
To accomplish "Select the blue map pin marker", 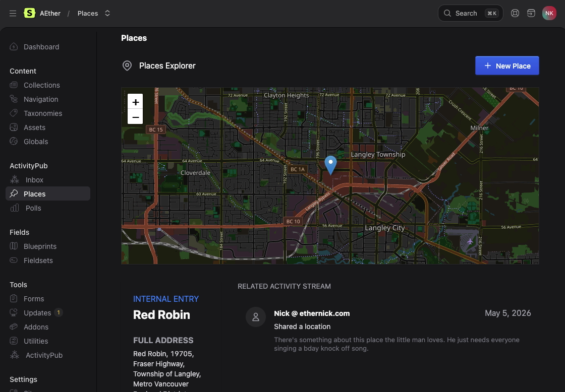I will pos(330,165).
